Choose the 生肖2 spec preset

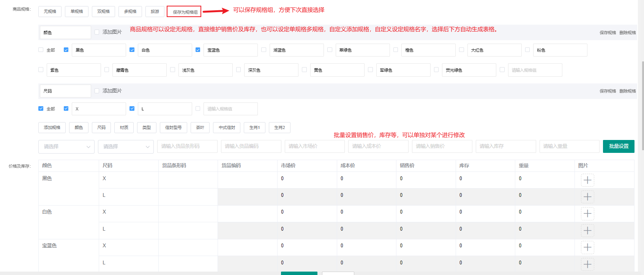(279, 127)
